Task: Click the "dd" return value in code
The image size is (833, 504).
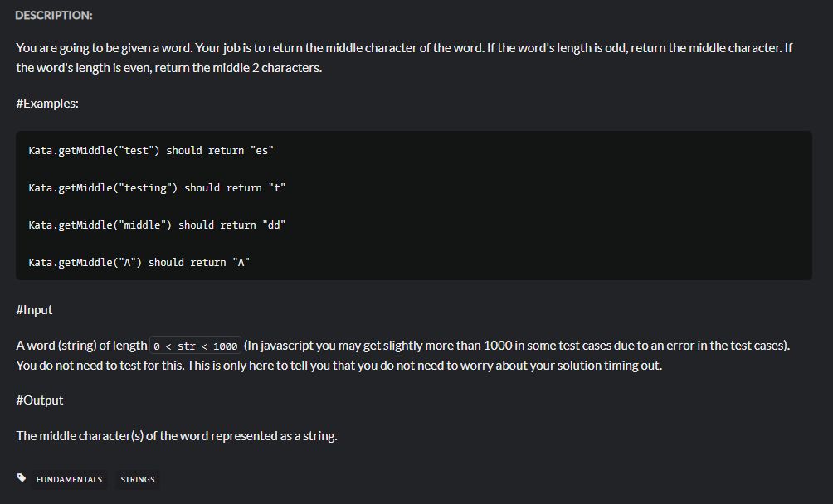Action: click(274, 225)
